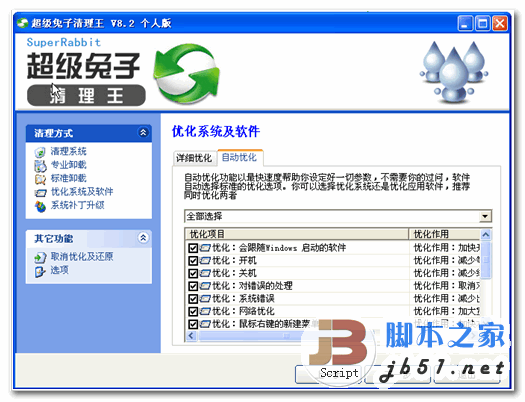Click the 优化系统及软件 sidebar icon
This screenshot has width=525, height=402.
pos(40,193)
